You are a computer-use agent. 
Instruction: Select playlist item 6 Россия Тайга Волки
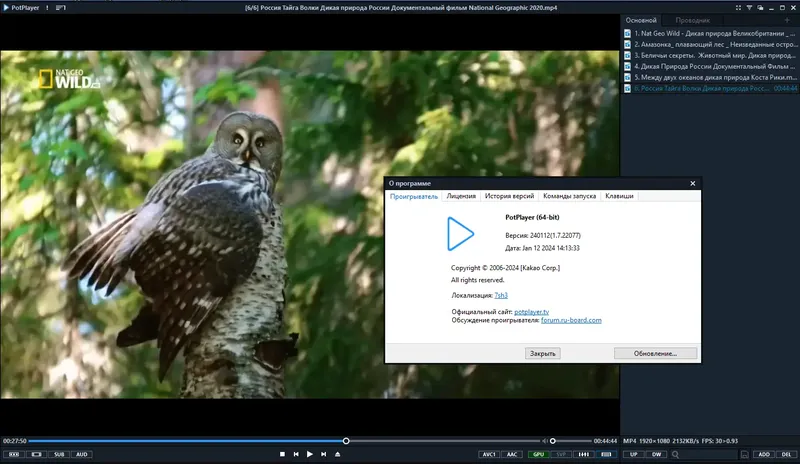point(710,88)
